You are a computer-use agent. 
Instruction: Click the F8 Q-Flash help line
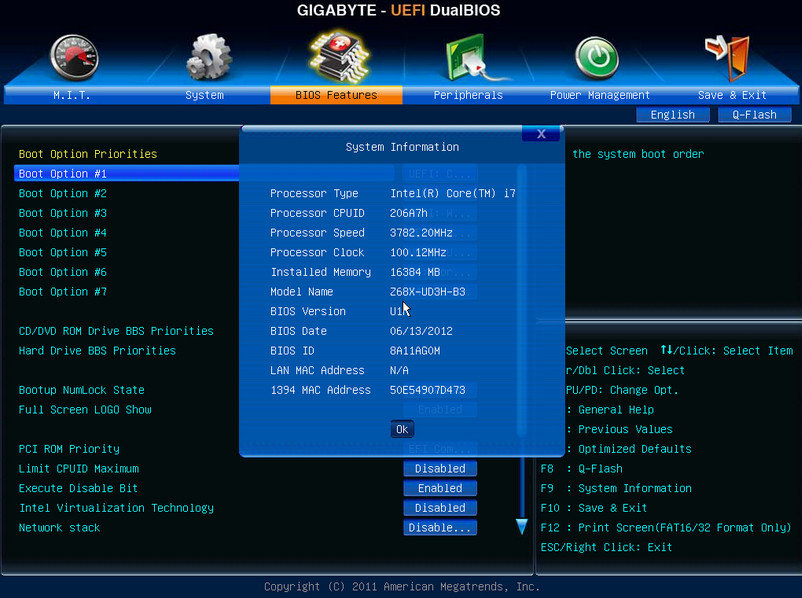(x=582, y=469)
